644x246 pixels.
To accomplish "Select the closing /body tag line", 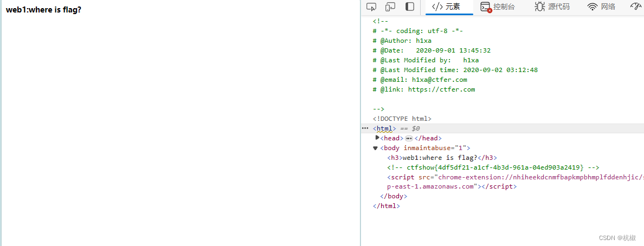I will tap(394, 196).
